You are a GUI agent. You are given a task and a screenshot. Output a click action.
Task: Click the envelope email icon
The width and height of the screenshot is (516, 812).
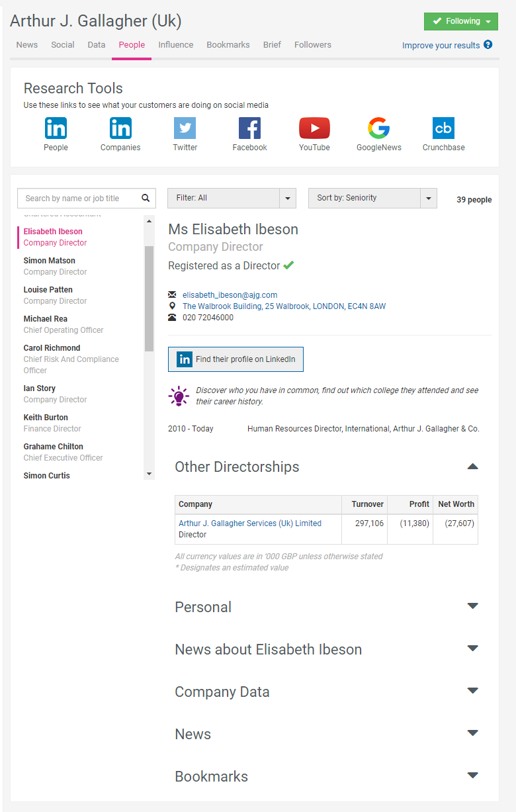tap(173, 294)
